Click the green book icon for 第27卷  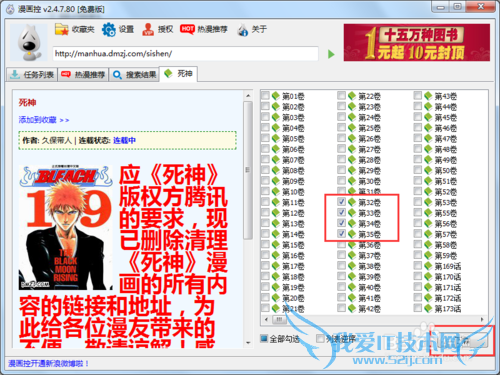point(352,149)
